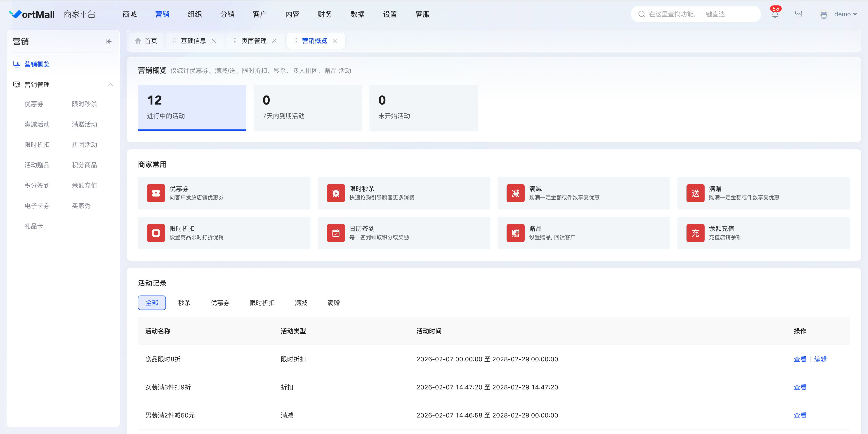The width and height of the screenshot is (868, 434).
Task: Filter activity records by 限时折扣
Action: pyautogui.click(x=262, y=303)
